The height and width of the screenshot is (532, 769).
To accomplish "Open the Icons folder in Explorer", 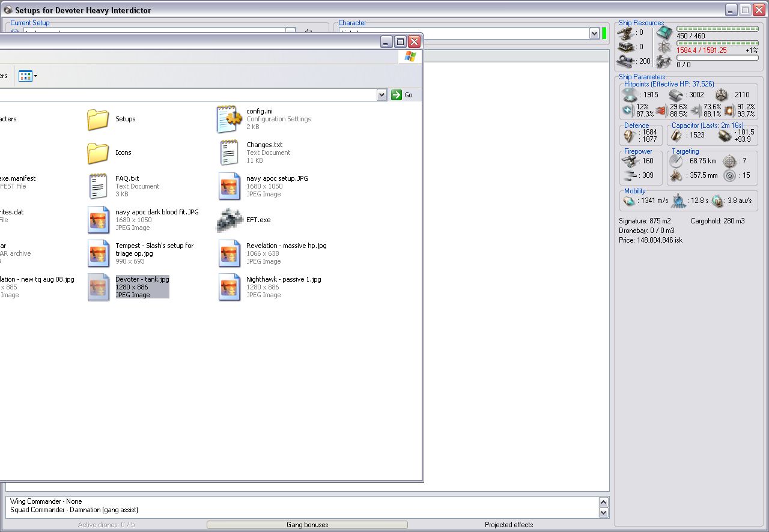I will tap(98, 153).
